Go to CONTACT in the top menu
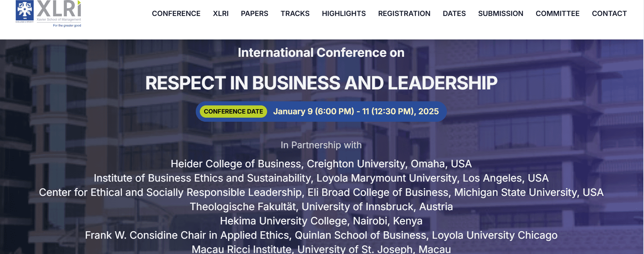 (x=609, y=14)
